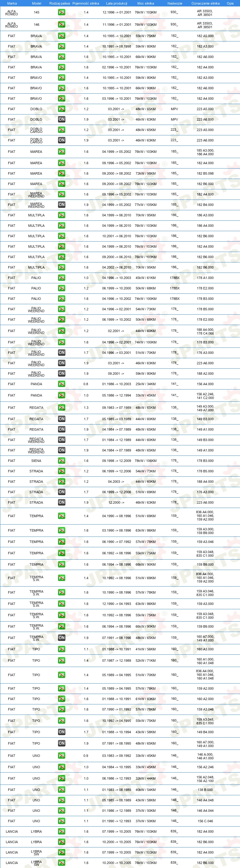Select engine code 138 B.000 cell

click(205, 789)
